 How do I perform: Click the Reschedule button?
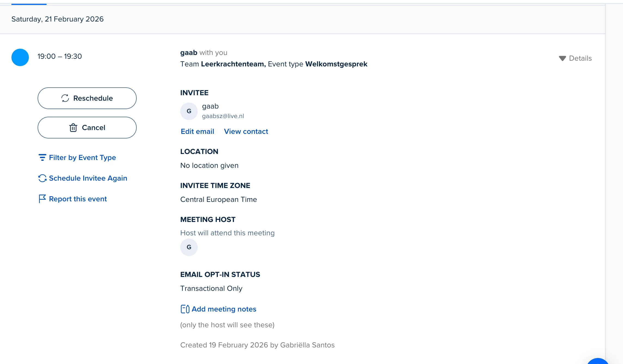click(87, 98)
